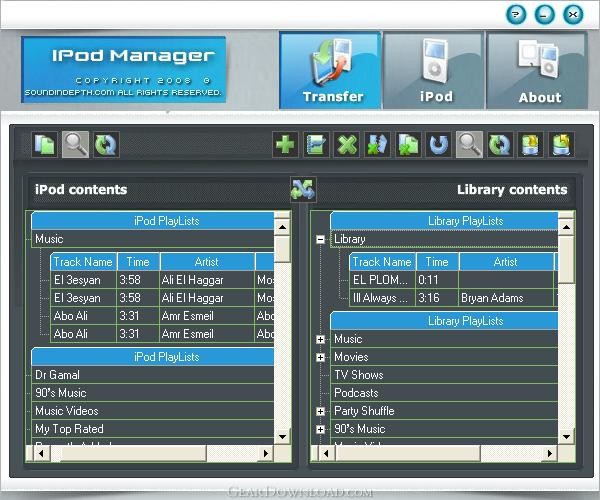The width and height of the screenshot is (600, 500).
Task: Click the last database icon at the toolbar end
Action: (561, 145)
